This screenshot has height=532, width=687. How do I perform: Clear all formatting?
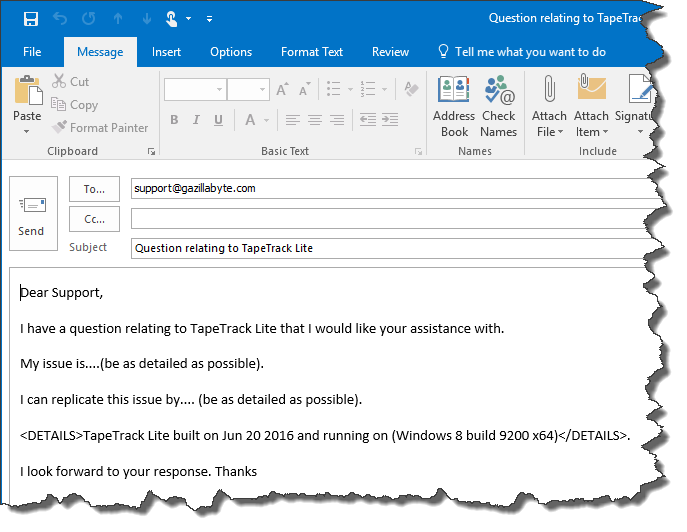coord(411,89)
